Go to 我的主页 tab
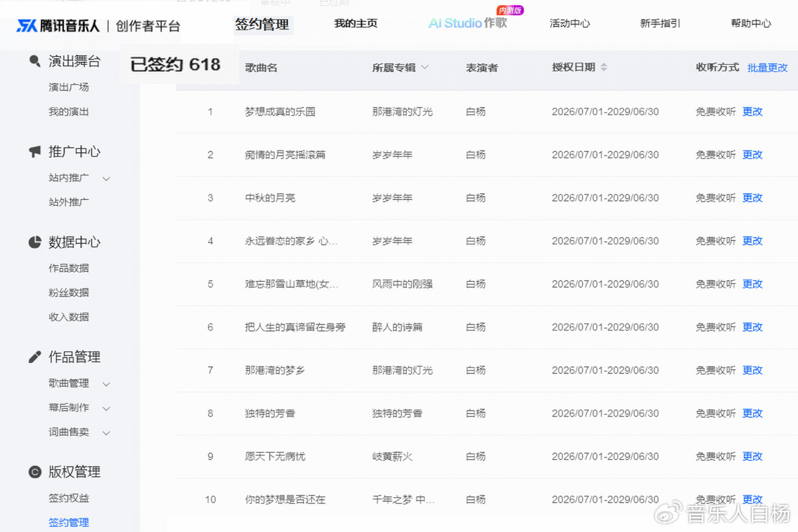 [x=356, y=23]
